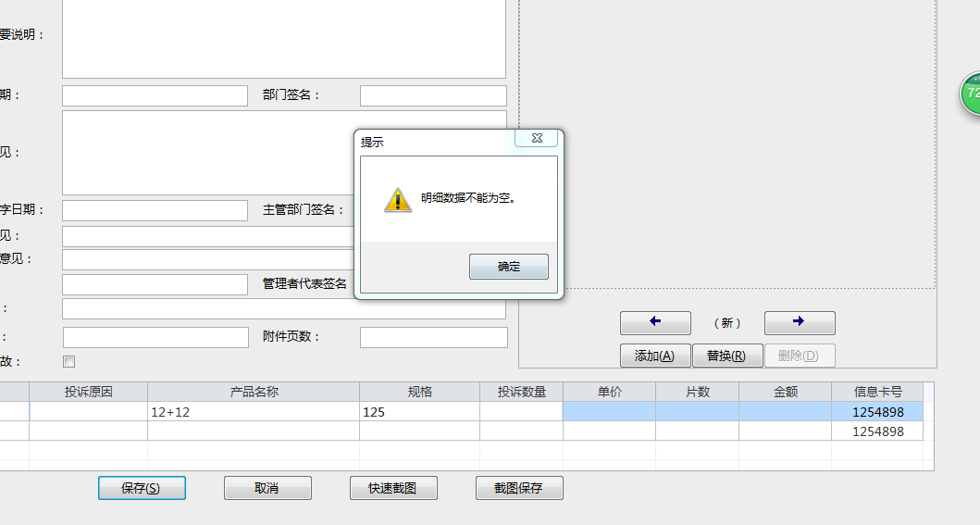Click the cell containing 12+12
This screenshot has width=980, height=525.
click(x=254, y=412)
